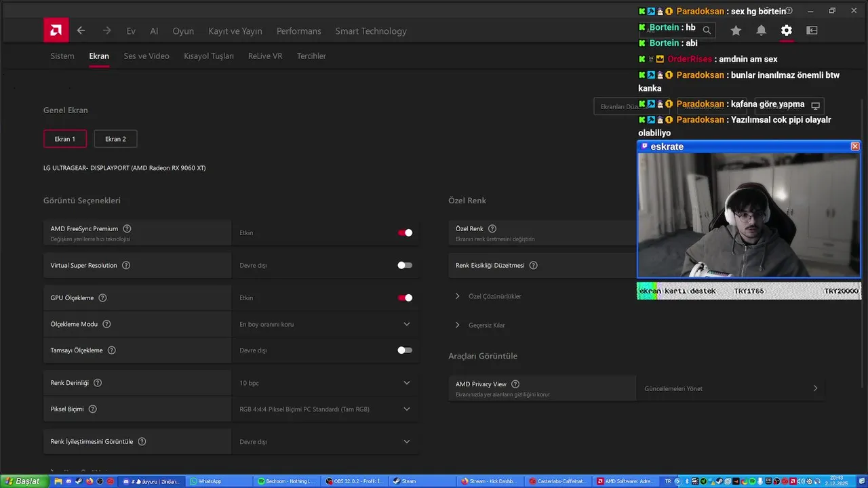This screenshot has height=488, width=868.
Task: Open settings gear icon
Action: click(787, 30)
